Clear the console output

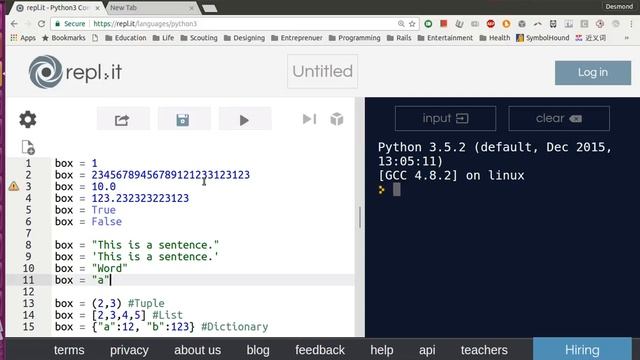(x=559, y=118)
